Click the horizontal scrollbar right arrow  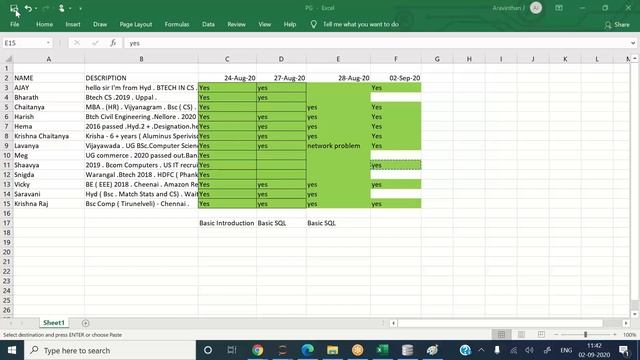pyautogui.click(x=626, y=323)
